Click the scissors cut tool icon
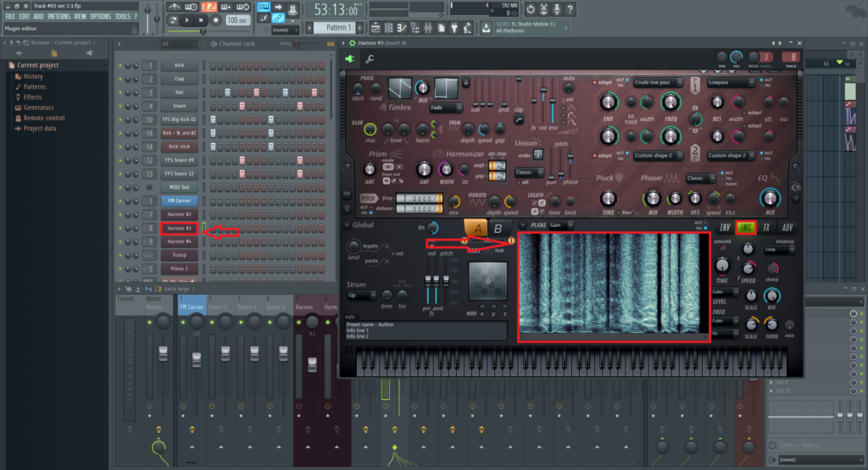This screenshot has width=868, height=470. tap(543, 8)
